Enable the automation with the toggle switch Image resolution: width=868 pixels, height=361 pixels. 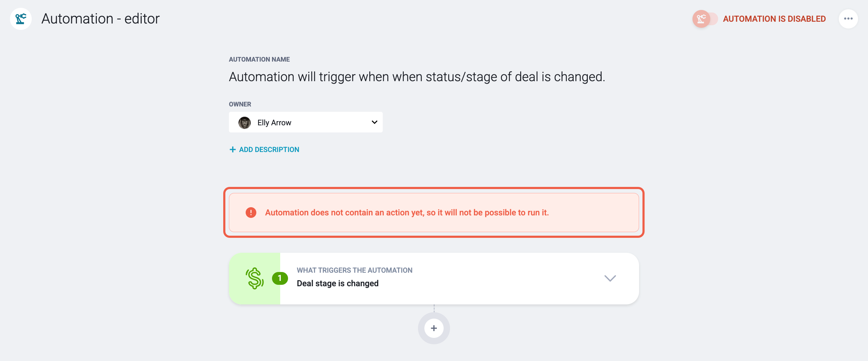(705, 19)
